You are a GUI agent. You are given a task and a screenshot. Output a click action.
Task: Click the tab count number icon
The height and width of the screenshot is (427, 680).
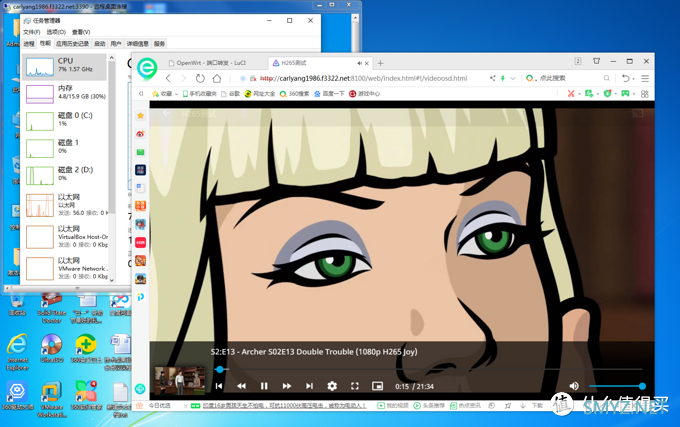(578, 61)
